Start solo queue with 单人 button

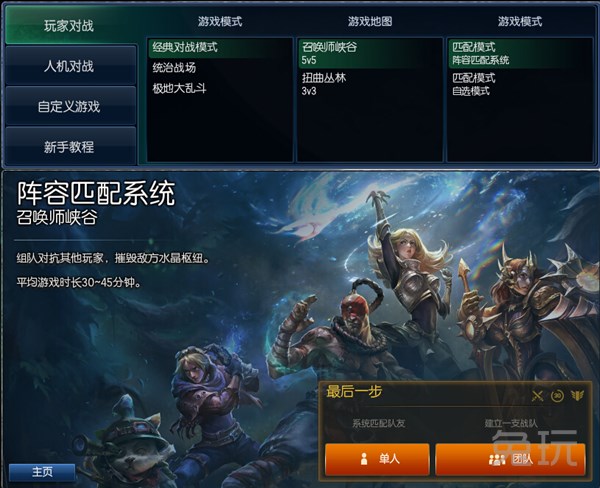point(377,459)
